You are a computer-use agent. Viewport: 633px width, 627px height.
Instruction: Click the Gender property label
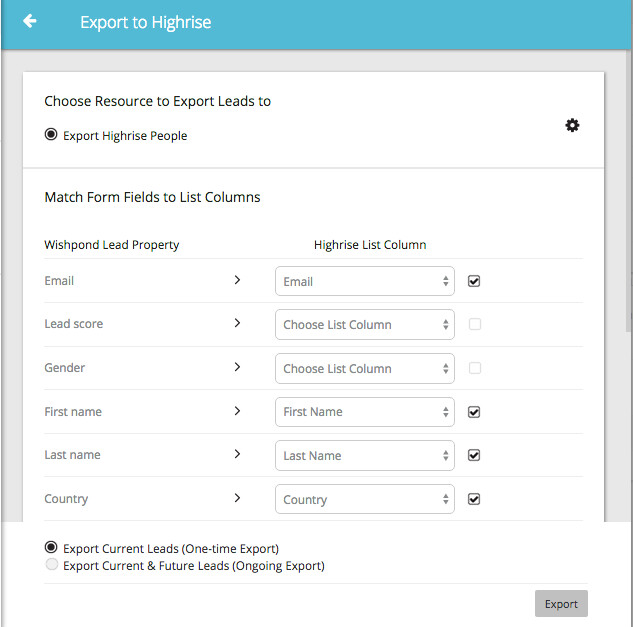[x=65, y=368]
